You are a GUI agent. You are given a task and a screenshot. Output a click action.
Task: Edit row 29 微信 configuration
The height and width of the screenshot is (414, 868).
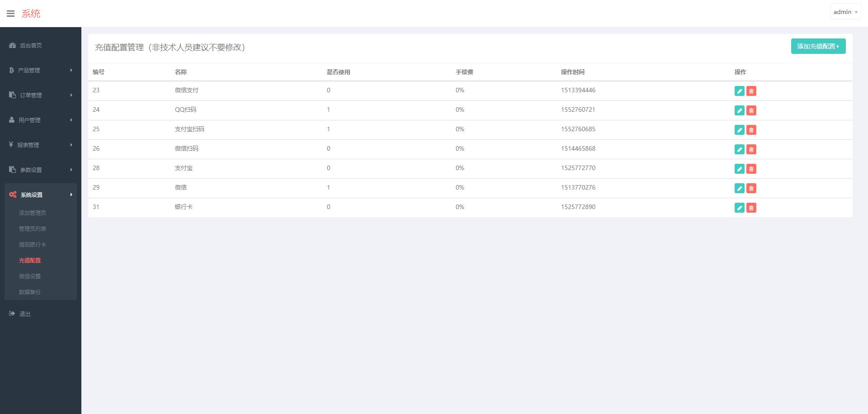[740, 188]
